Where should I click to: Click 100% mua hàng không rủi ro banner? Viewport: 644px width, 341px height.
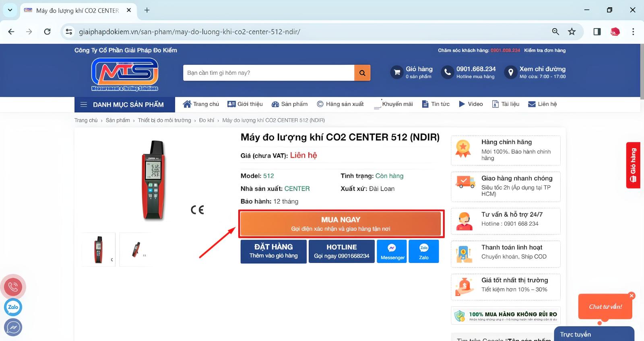coord(506,316)
